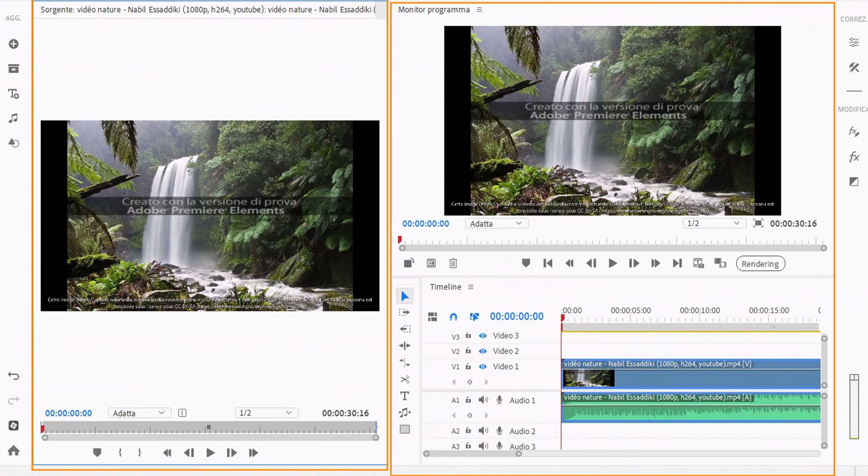Toggle visibility eye for Video 3
This screenshot has width=868, height=476.
click(483, 336)
